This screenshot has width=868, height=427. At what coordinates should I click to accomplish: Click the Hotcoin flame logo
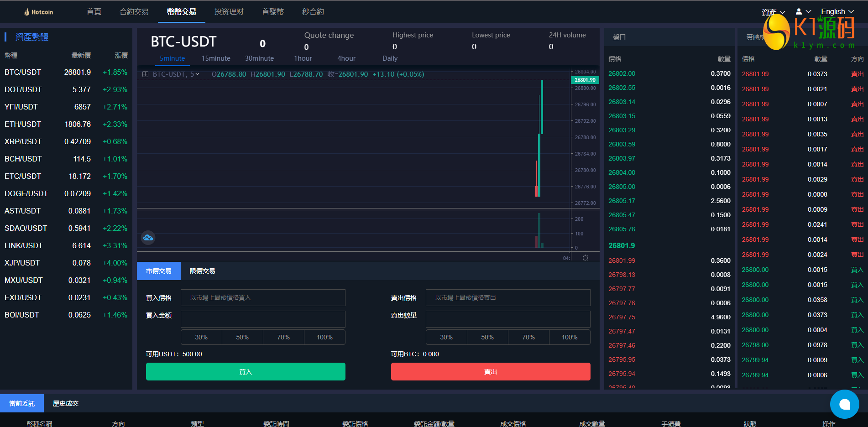pos(27,12)
